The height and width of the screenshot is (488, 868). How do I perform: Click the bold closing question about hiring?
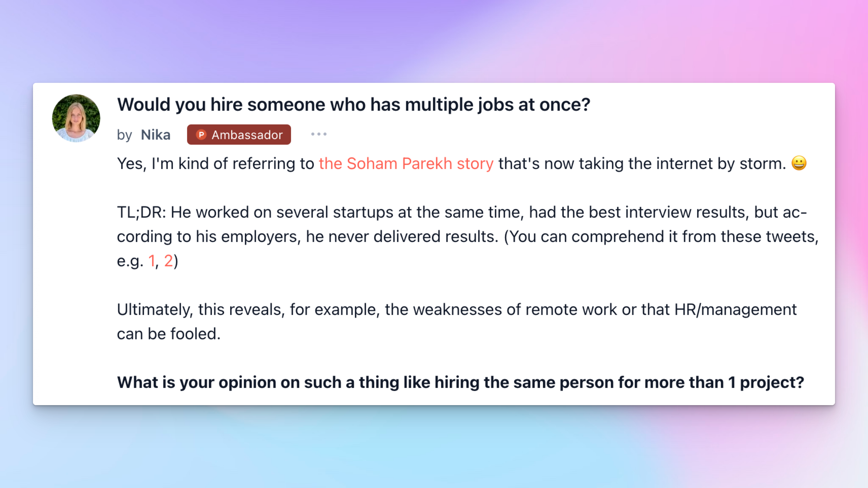point(461,383)
